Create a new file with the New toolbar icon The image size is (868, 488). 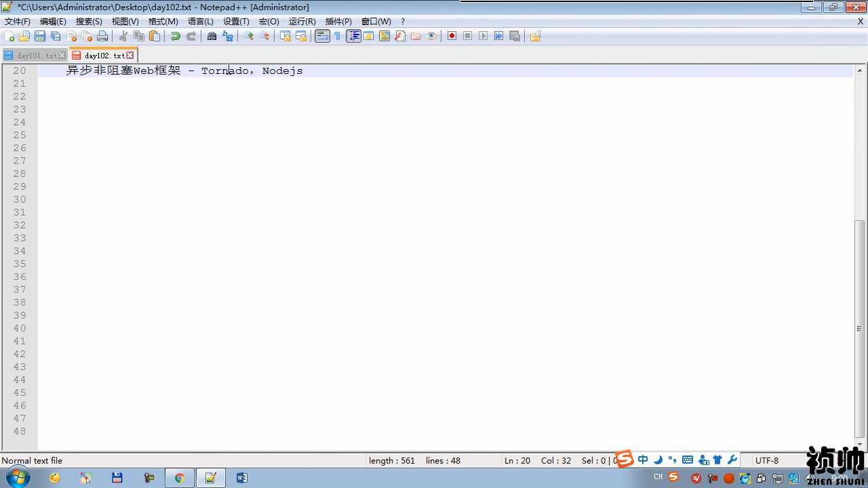pos(9,36)
